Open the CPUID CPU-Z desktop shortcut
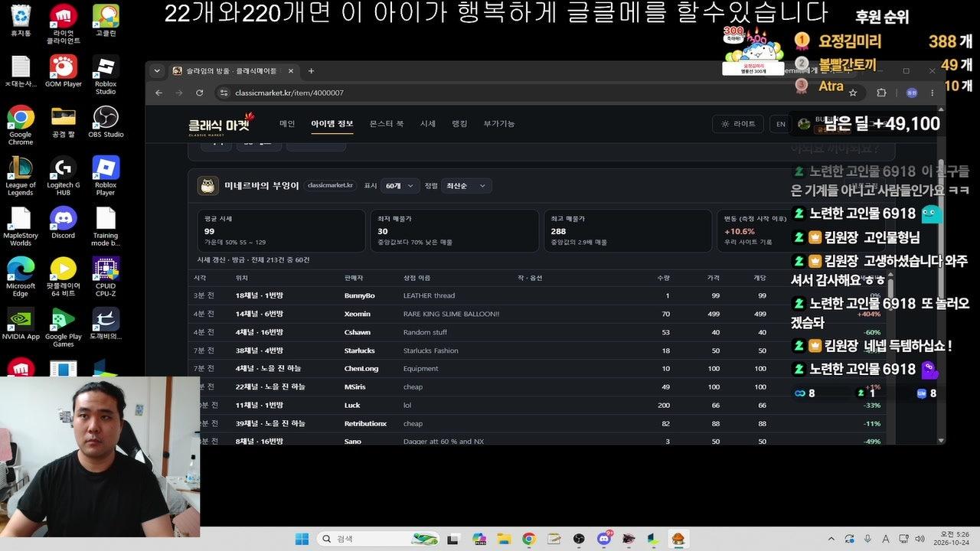 [x=106, y=277]
